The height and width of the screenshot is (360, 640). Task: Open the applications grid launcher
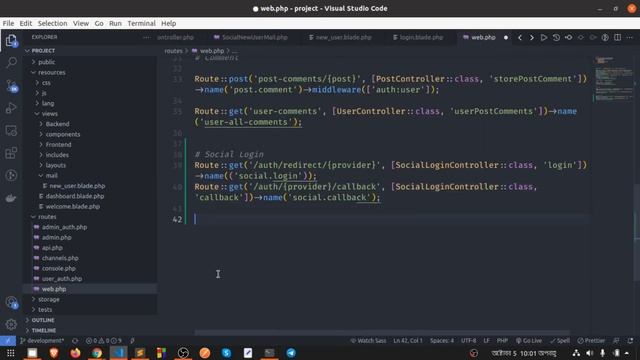(x=11, y=353)
